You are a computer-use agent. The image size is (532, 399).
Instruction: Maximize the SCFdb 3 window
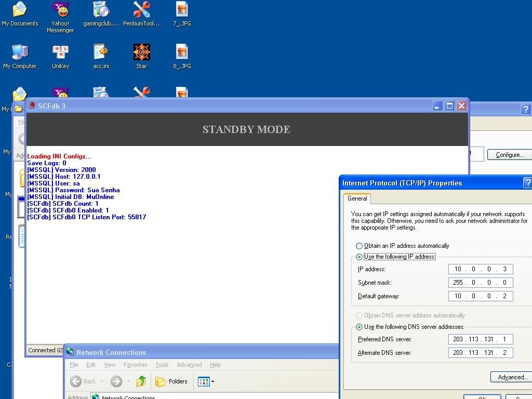[x=449, y=106]
